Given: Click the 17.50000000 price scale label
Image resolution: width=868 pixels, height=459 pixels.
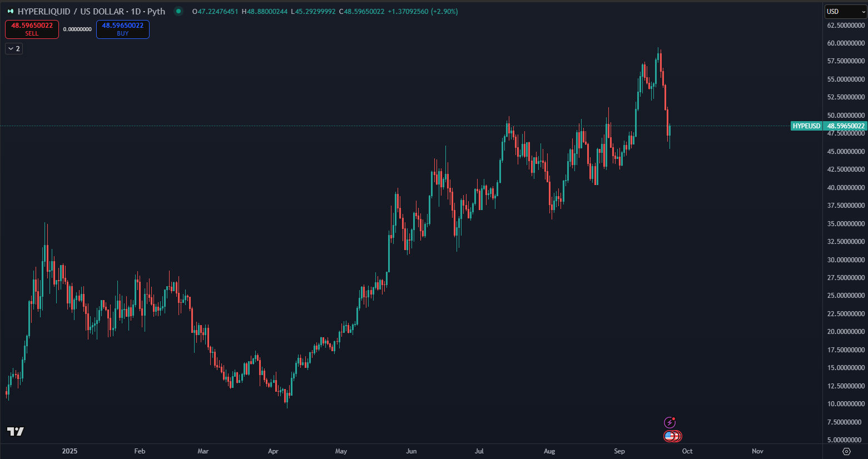Looking at the screenshot, I should tap(846, 350).
